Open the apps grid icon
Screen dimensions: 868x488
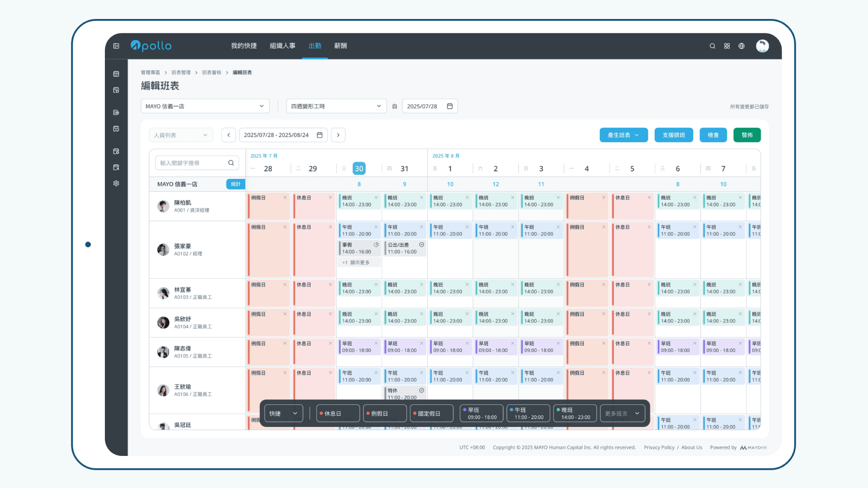click(727, 46)
